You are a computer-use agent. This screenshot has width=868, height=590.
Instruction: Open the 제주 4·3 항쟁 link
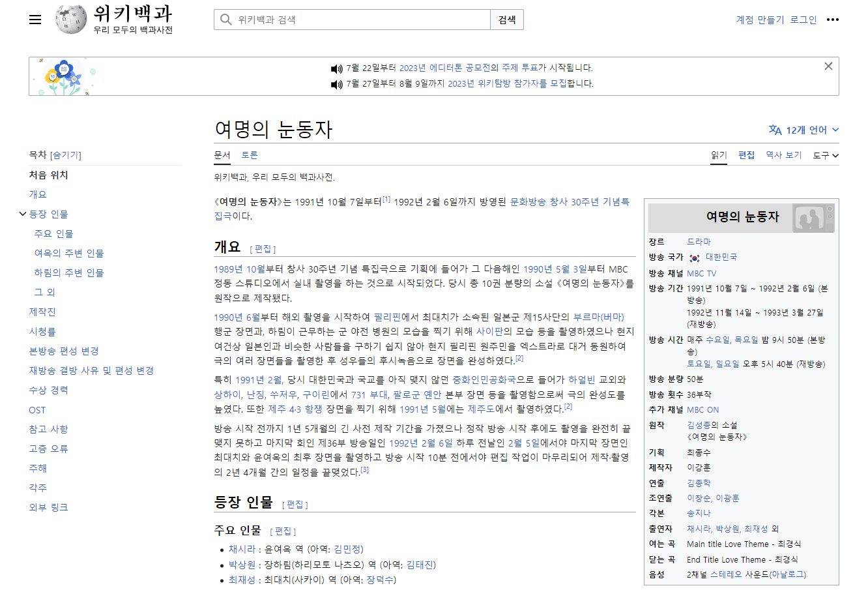pyautogui.click(x=295, y=409)
